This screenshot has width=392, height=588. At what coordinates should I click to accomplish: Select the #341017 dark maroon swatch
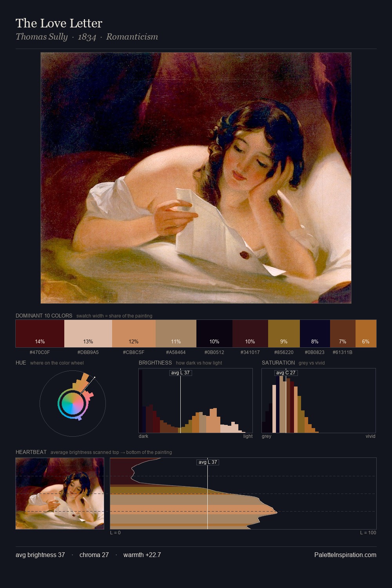pyautogui.click(x=250, y=334)
